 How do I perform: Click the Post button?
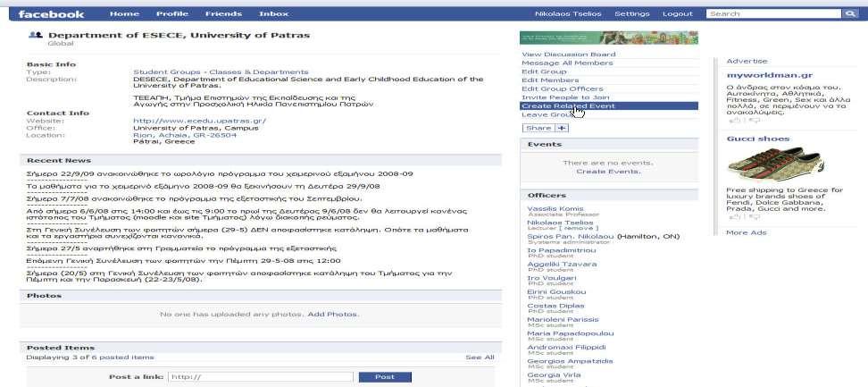pos(385,377)
